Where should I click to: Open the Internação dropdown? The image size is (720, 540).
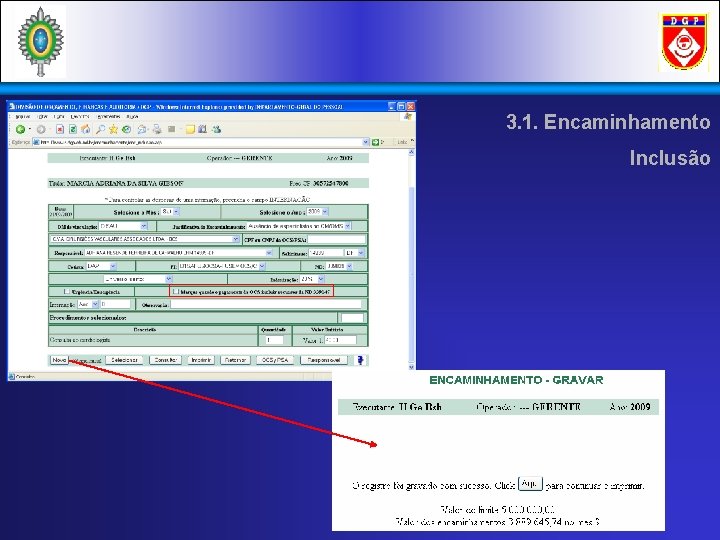[88, 304]
